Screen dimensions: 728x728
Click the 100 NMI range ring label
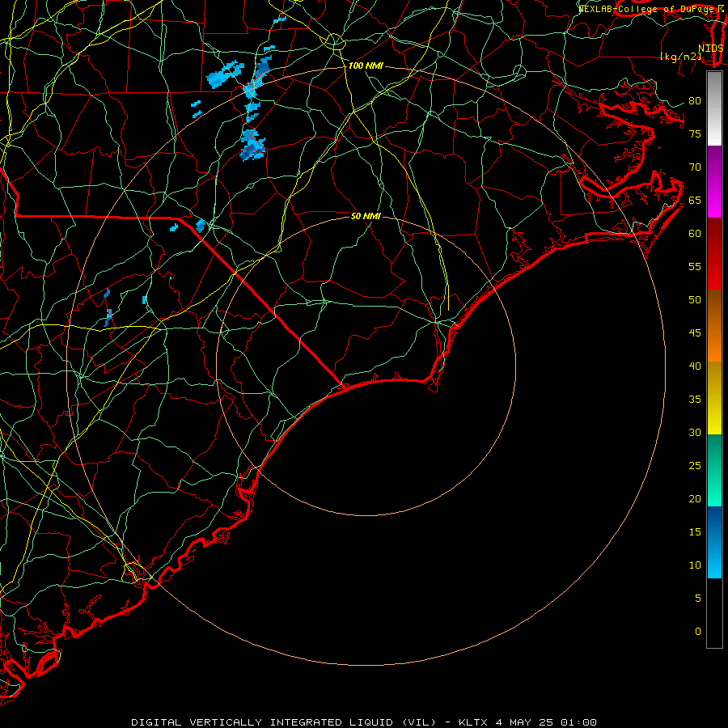366,66
